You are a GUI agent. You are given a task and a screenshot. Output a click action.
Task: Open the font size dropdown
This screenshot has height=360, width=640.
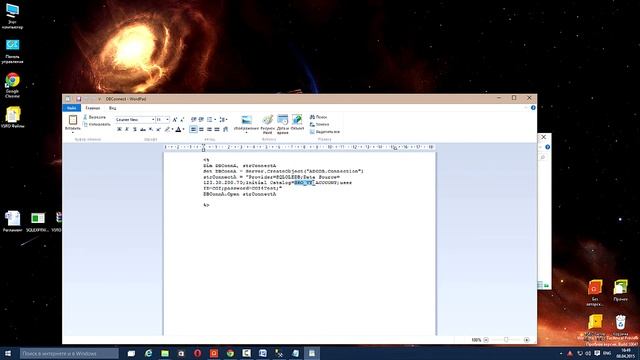click(167, 120)
